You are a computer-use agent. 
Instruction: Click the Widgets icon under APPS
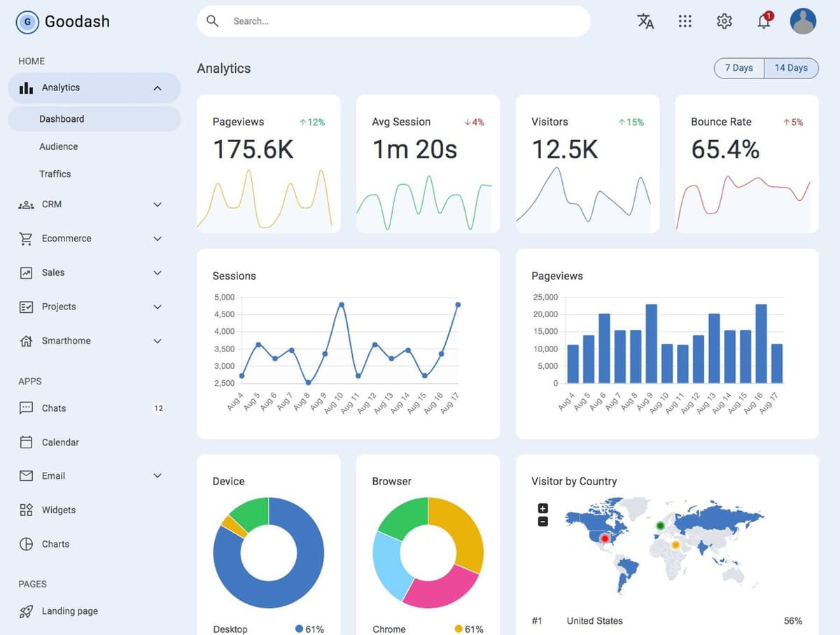pos(26,510)
